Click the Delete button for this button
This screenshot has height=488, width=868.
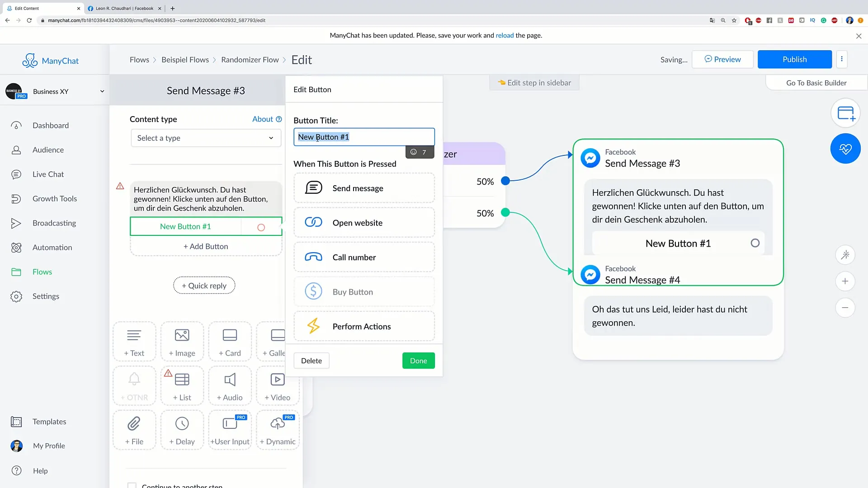click(311, 361)
